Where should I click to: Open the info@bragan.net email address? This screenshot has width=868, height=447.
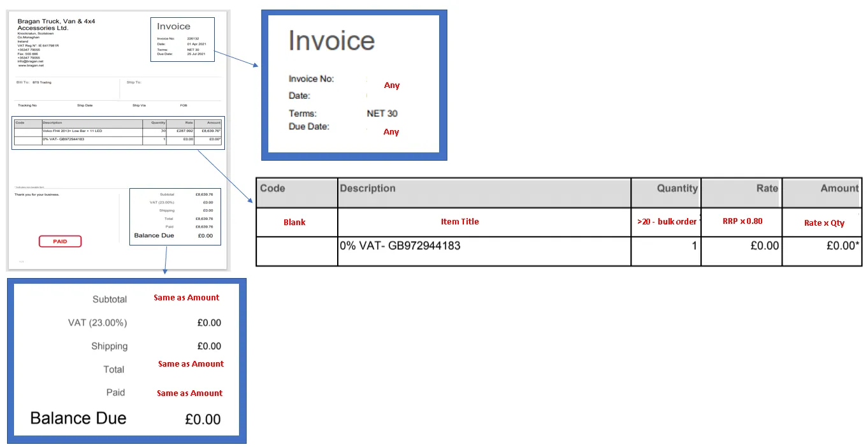click(31, 61)
